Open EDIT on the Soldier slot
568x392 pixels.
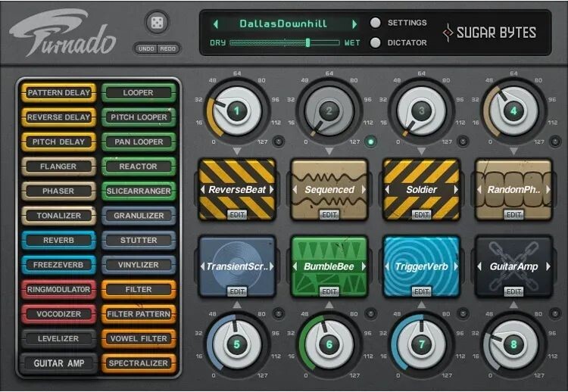(x=422, y=215)
